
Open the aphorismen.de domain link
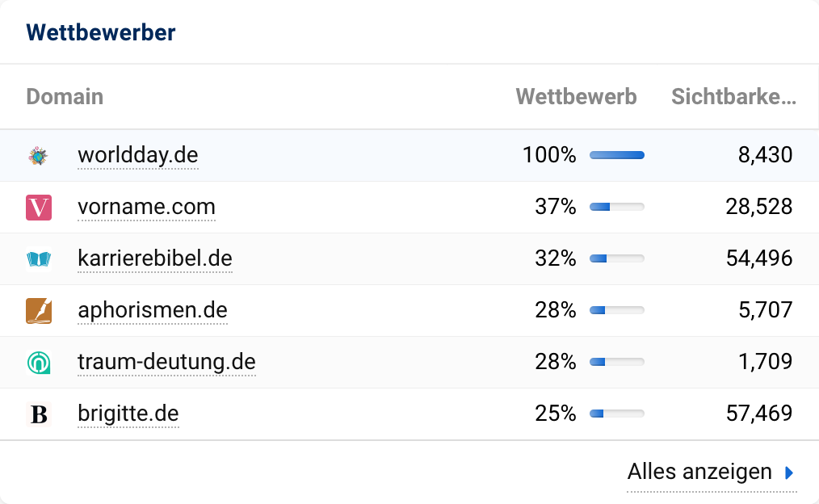[153, 310]
